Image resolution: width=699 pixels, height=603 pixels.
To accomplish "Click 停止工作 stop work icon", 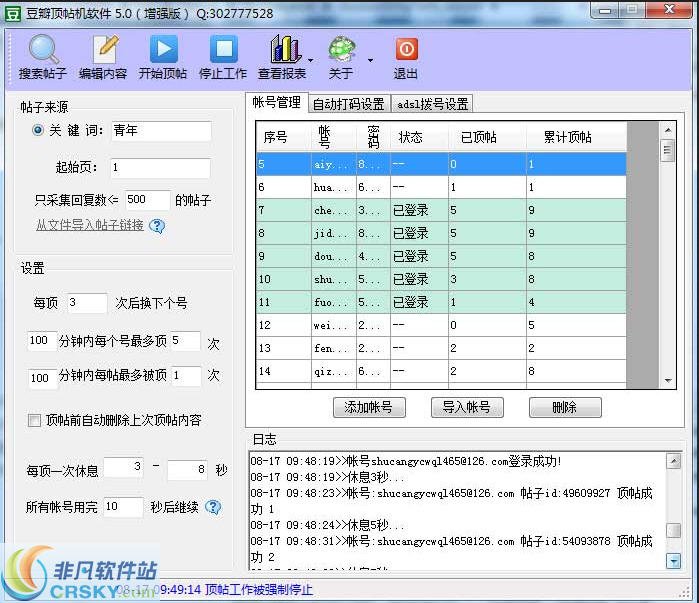I will [x=223, y=57].
